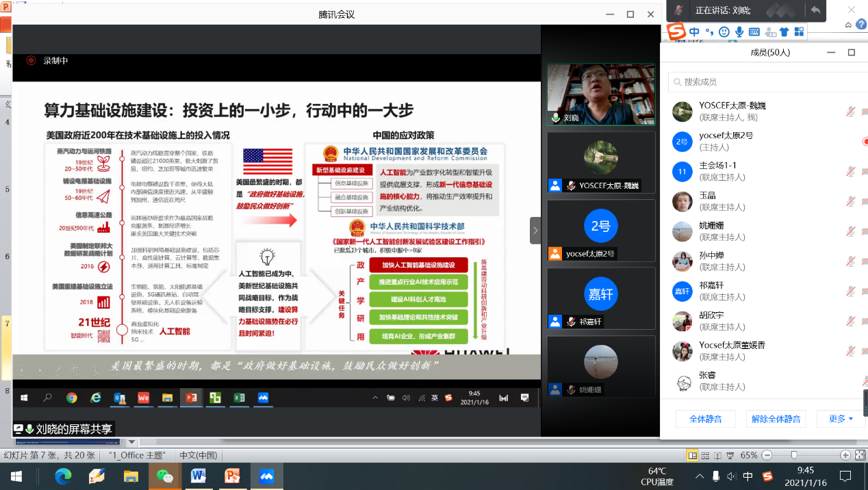Click slide thumbnail pane scroll-down arrow

click(x=132, y=443)
